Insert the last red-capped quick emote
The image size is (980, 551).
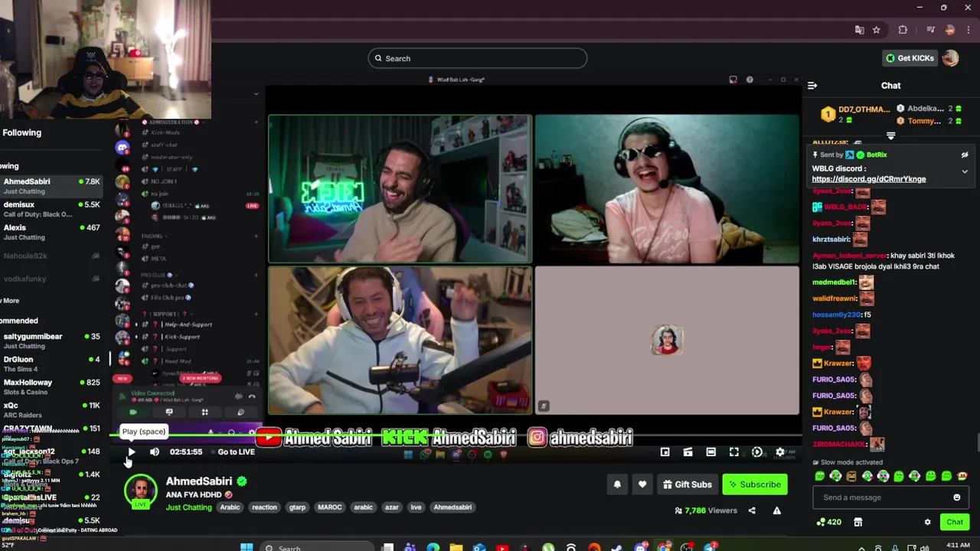(962, 476)
